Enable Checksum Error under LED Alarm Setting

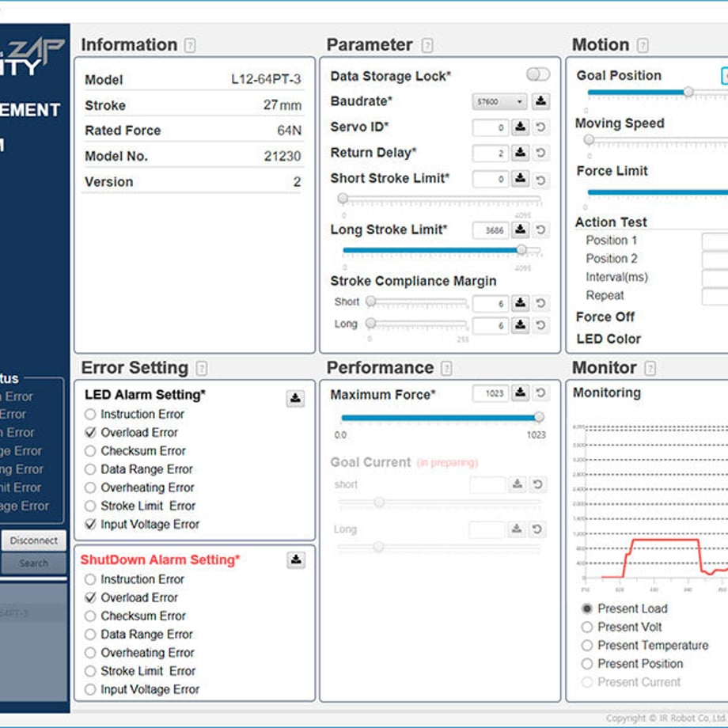(90, 451)
